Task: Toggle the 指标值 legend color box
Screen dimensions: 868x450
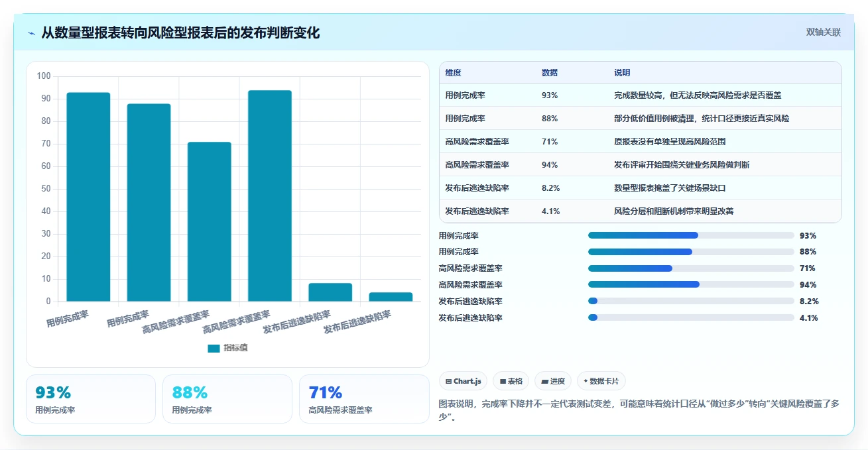Action: pos(214,348)
